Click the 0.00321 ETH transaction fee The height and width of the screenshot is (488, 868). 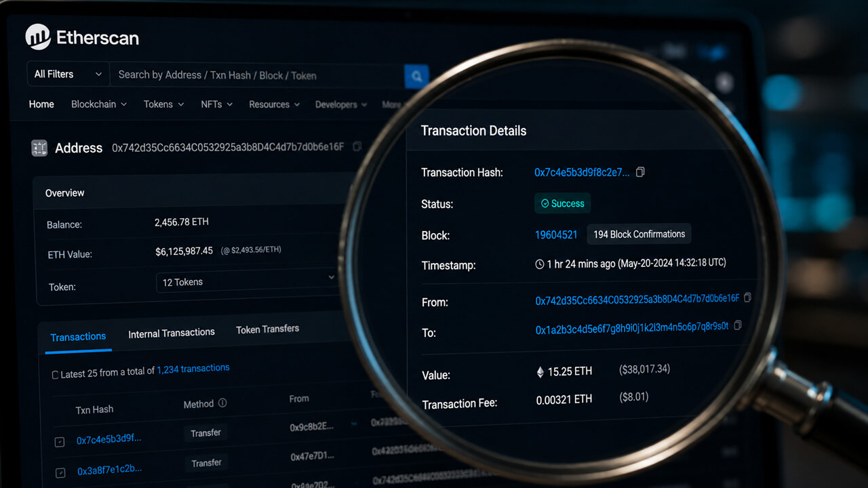click(564, 400)
